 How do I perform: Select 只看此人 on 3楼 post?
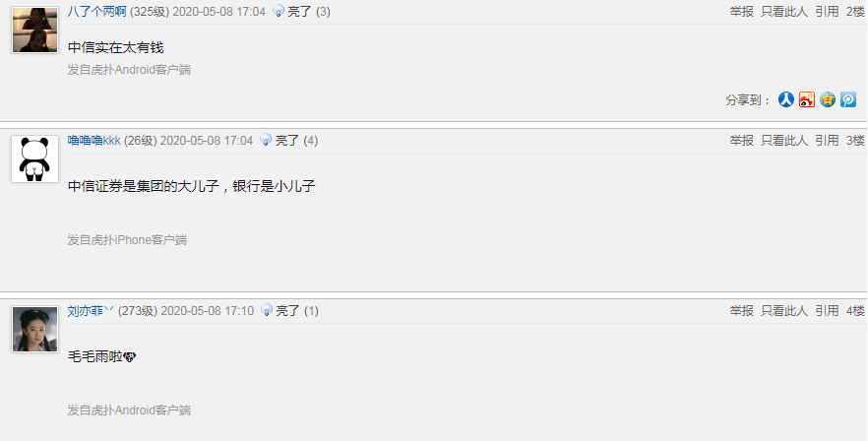(784, 141)
